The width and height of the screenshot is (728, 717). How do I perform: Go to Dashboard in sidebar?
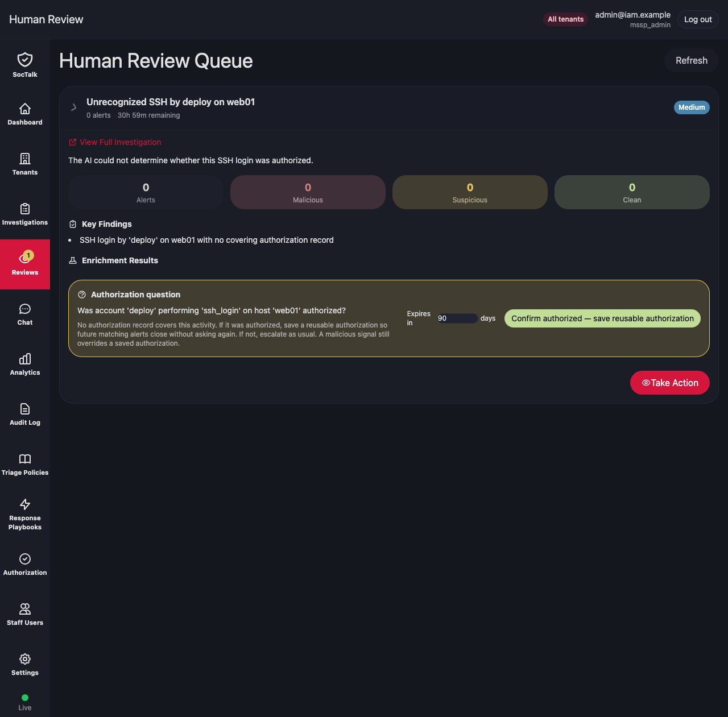click(x=25, y=114)
